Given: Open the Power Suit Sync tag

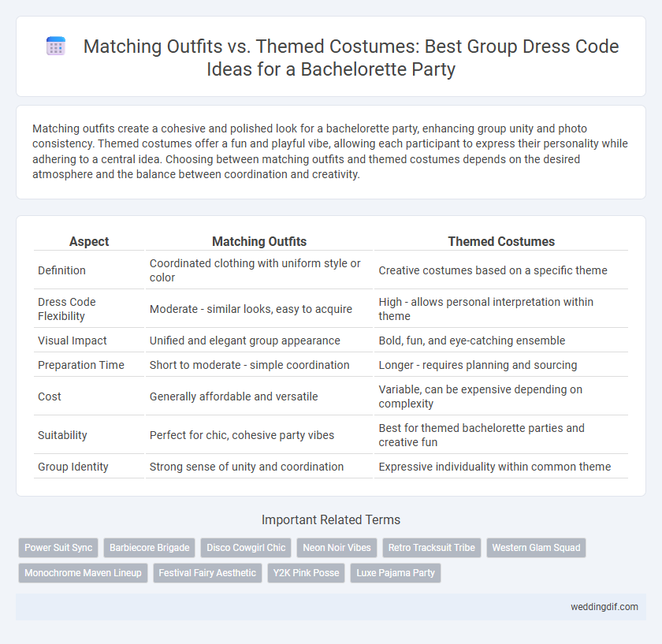Looking at the screenshot, I should [58, 548].
